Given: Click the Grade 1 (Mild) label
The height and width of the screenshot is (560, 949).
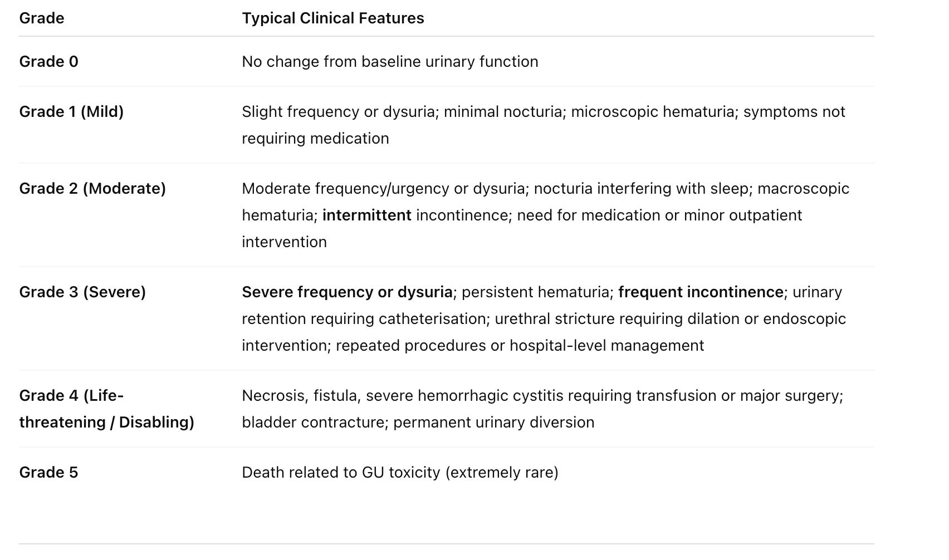Looking at the screenshot, I should coord(71,112).
